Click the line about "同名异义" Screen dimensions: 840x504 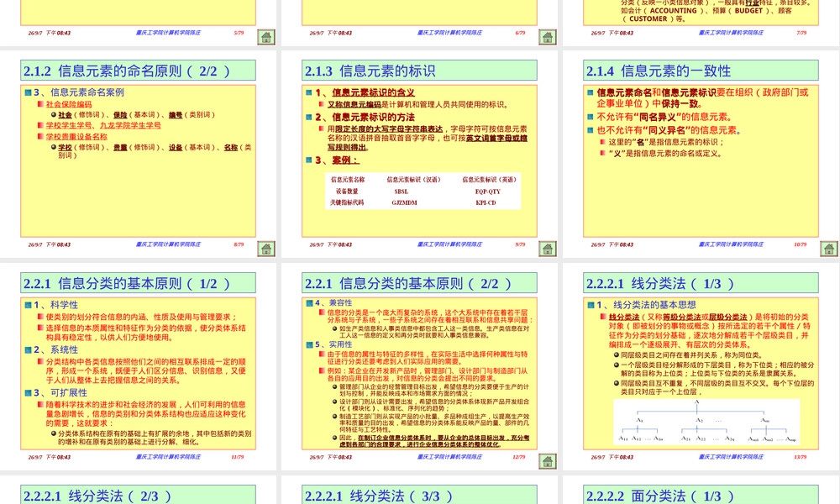[x=664, y=117]
